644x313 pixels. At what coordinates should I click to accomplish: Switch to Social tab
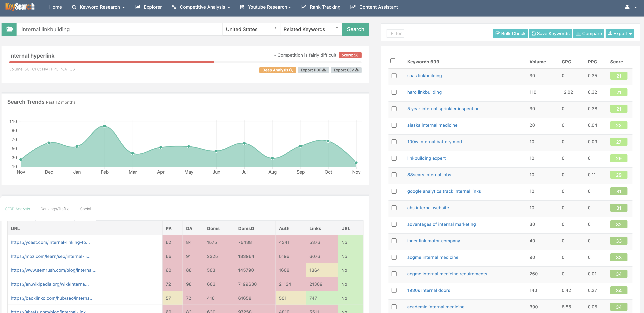click(x=85, y=209)
